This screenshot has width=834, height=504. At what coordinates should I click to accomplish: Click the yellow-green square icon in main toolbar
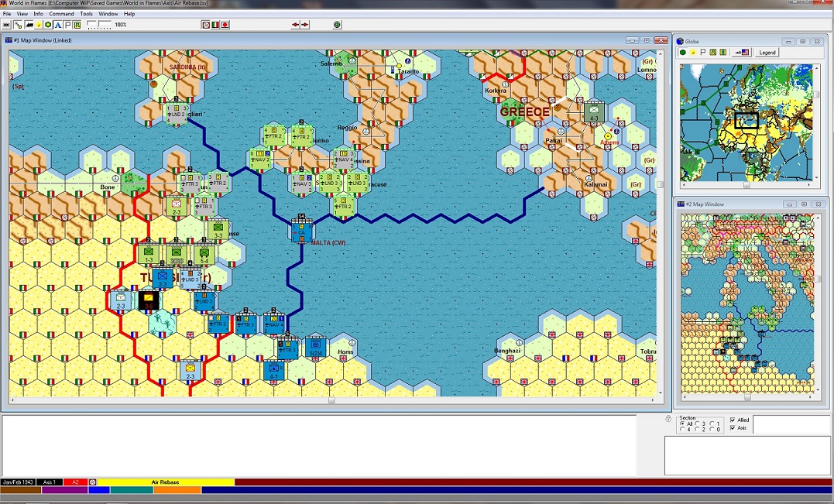pos(77,25)
